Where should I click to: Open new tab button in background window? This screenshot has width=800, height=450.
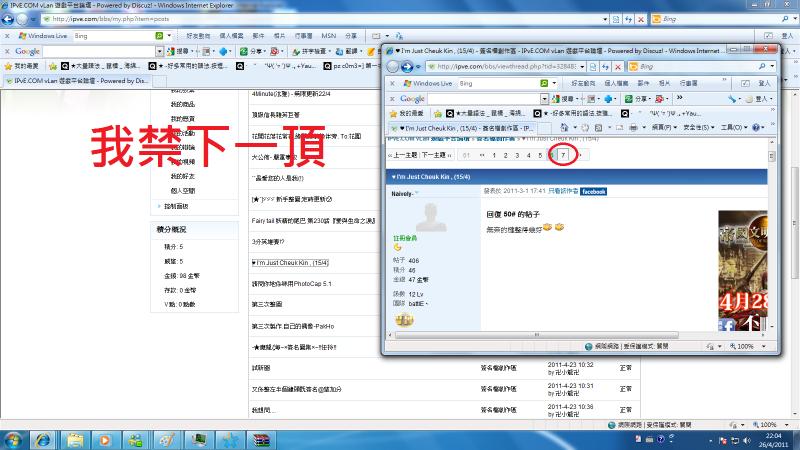(160, 81)
